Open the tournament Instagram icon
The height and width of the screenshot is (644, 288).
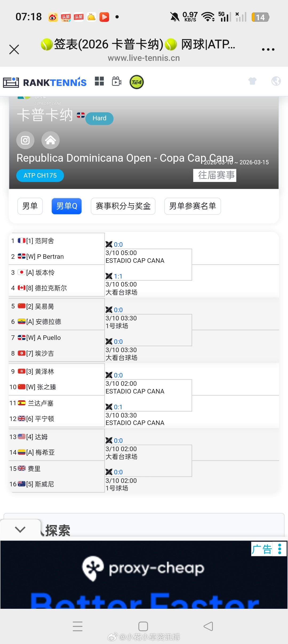click(25, 140)
